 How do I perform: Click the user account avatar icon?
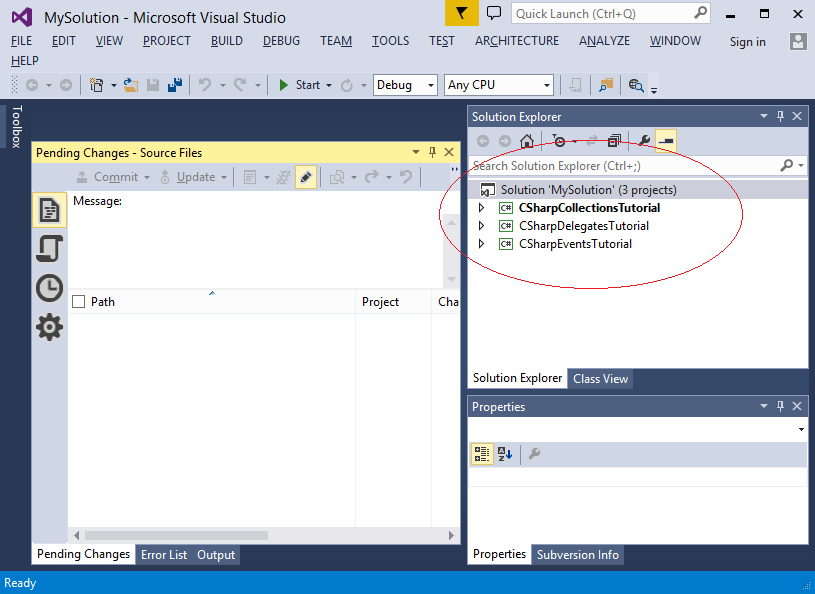(798, 41)
